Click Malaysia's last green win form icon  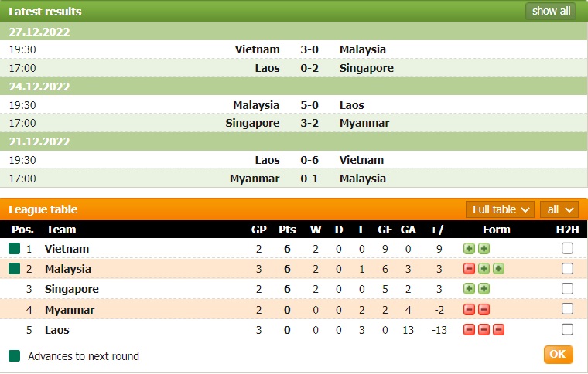point(498,269)
